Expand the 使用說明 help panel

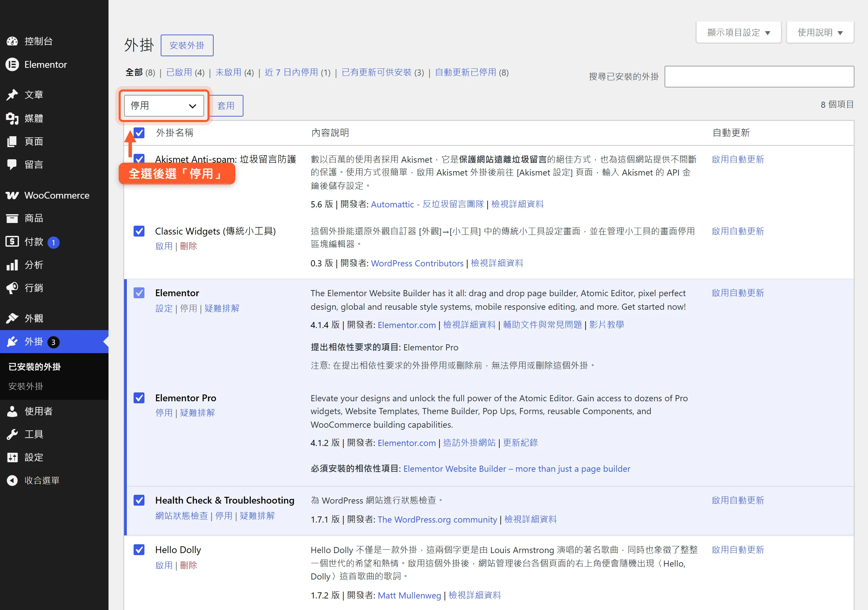pos(820,33)
